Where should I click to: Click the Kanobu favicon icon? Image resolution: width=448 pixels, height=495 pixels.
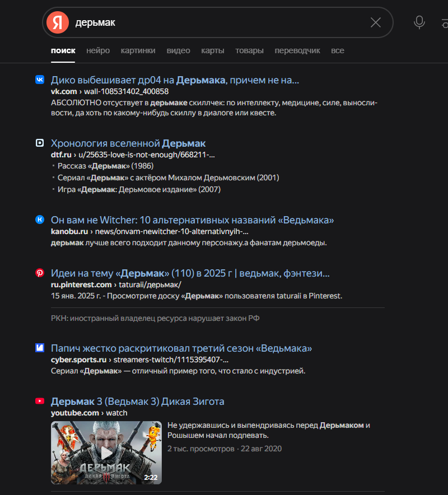coord(40,220)
